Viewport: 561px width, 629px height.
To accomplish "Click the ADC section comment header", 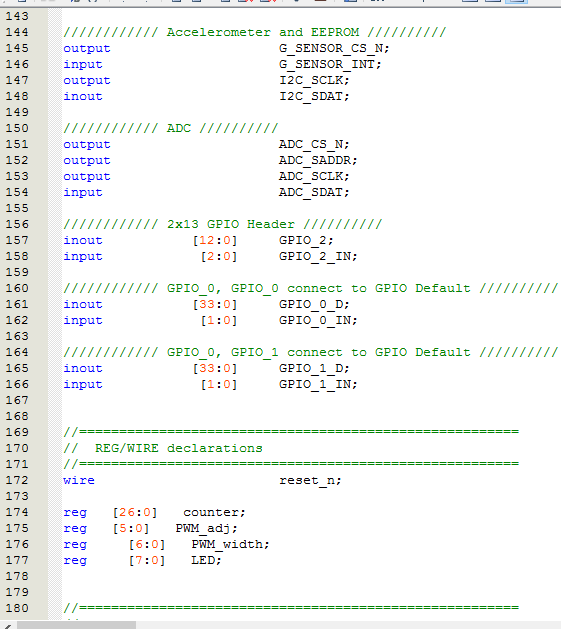I will tap(171, 128).
